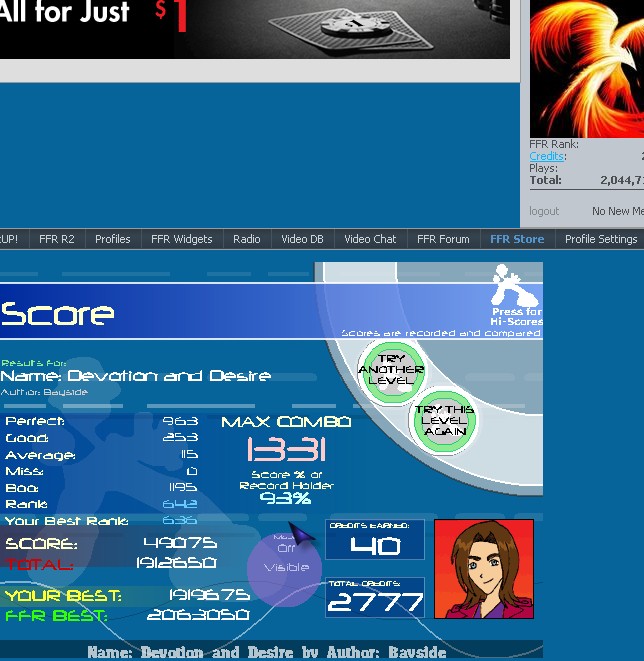Click the dancer icon for Hi-Scores

[x=515, y=286]
